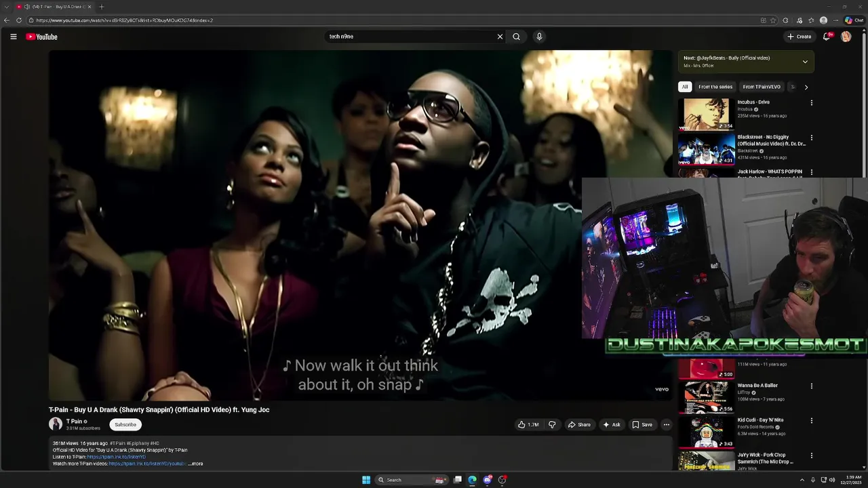Click the Ask button
Viewport: 868px width, 488px height.
click(x=612, y=424)
